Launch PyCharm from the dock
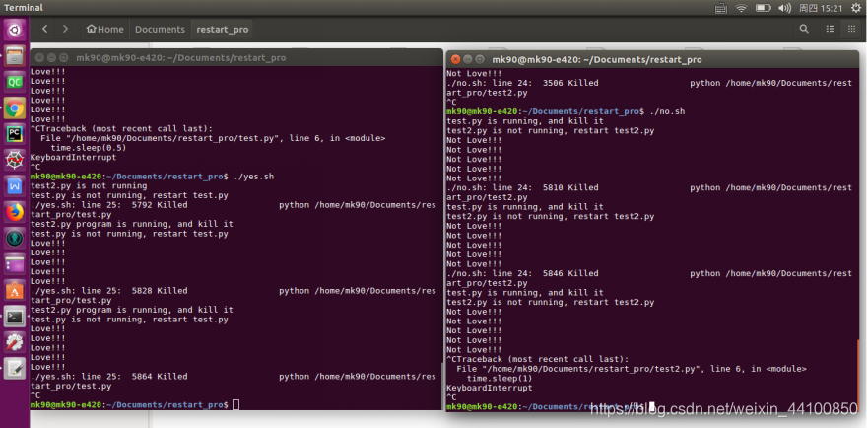This screenshot has height=428, width=868. pyautogui.click(x=15, y=134)
